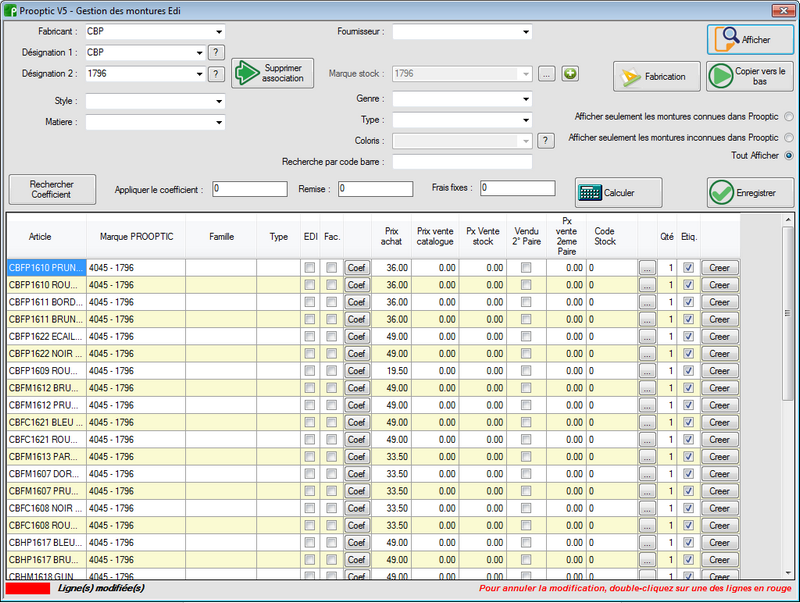Viewport: 800px width, 603px height.
Task: Open help for Désignation 2
Action: point(216,74)
